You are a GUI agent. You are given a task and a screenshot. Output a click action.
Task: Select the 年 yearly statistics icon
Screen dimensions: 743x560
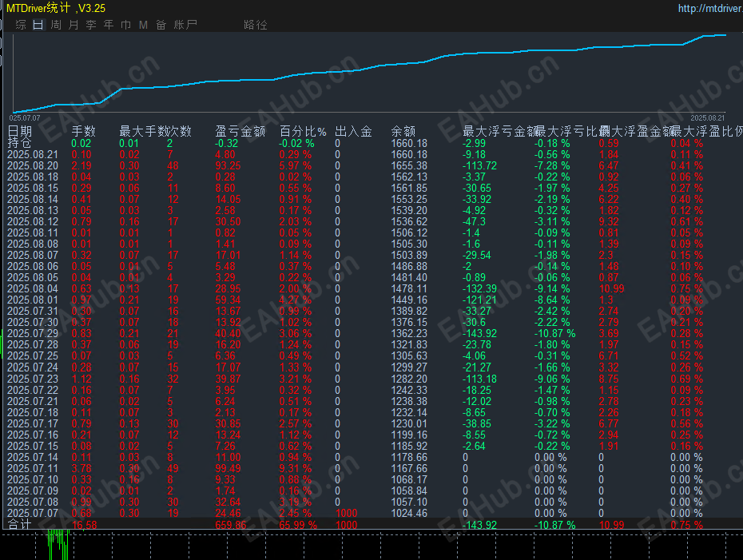click(108, 25)
